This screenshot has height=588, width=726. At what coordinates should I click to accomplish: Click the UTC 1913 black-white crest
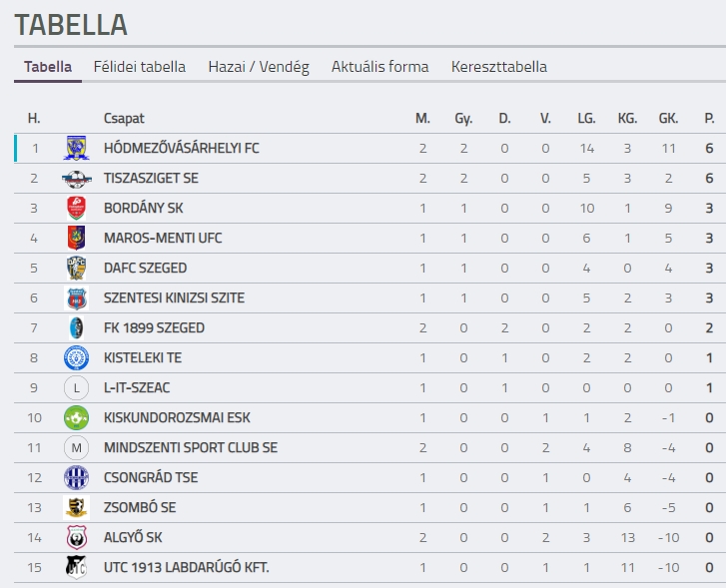tap(77, 568)
